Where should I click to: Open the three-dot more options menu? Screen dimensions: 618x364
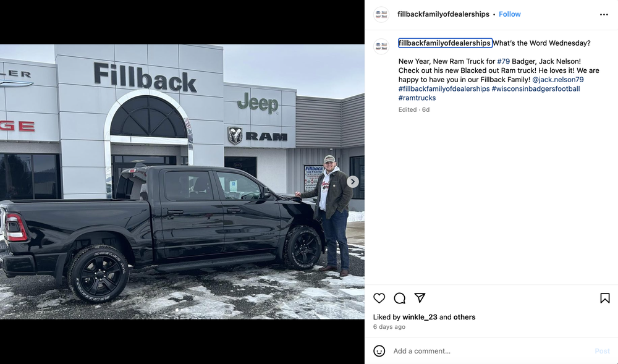point(604,15)
